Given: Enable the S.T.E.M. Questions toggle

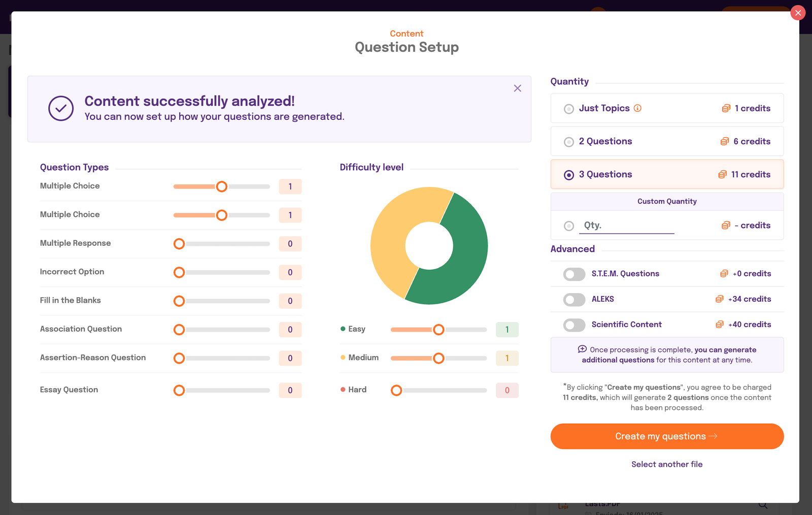Looking at the screenshot, I should pos(573,274).
